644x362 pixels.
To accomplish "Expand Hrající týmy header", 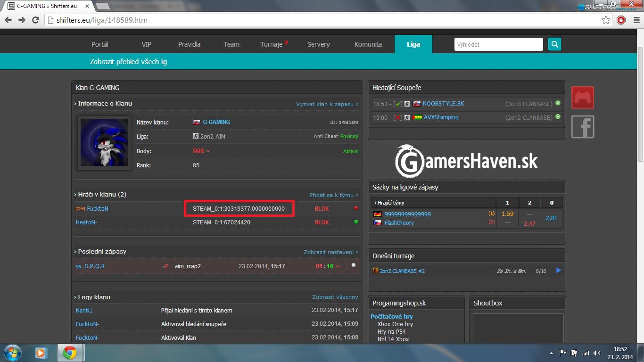I will pos(389,203).
